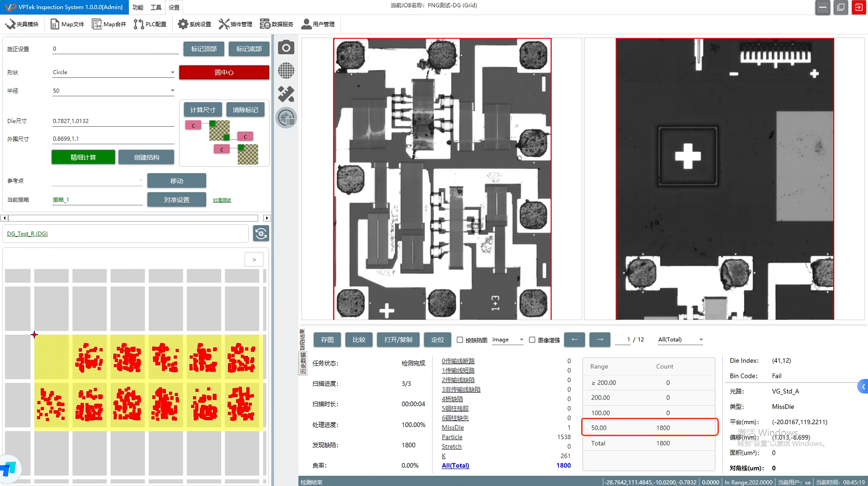Viewport: 868px width, 486px height.
Task: Click the lower checkered die pattern
Action: pos(248,154)
